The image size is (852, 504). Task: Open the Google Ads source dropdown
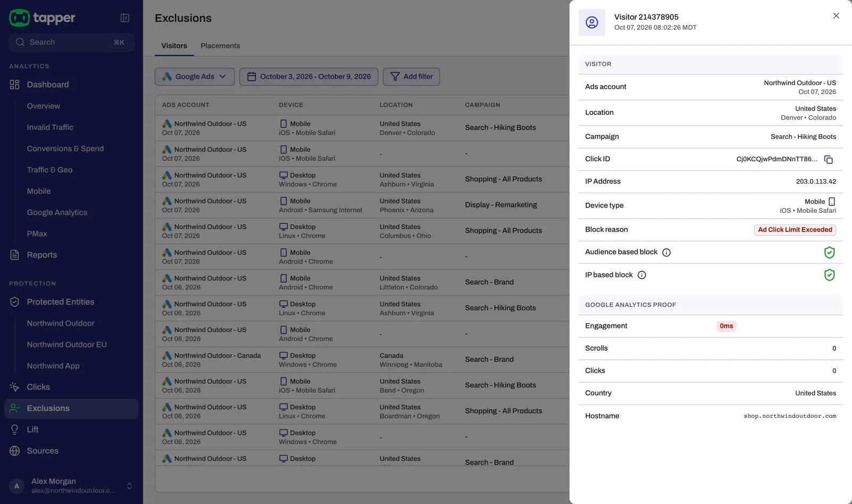click(195, 77)
